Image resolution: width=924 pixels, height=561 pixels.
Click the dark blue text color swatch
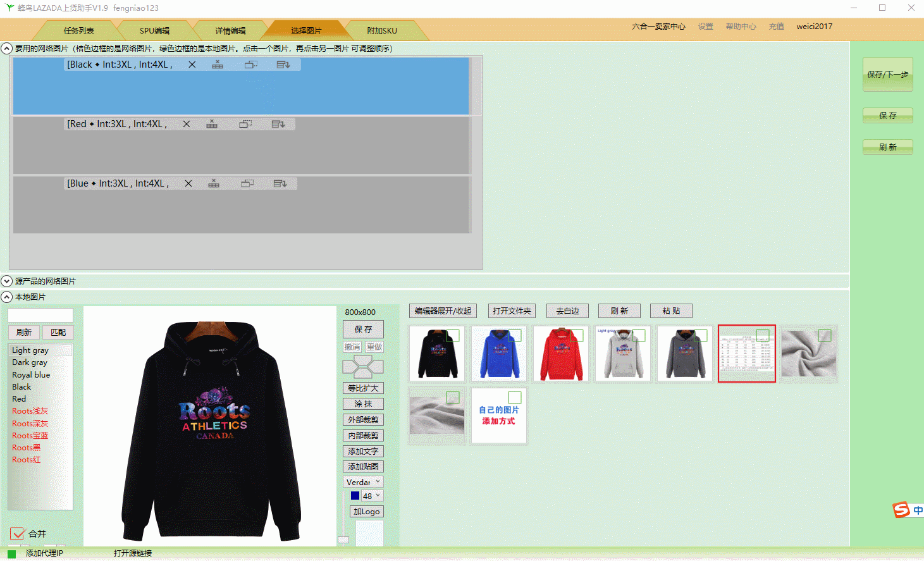(x=355, y=496)
